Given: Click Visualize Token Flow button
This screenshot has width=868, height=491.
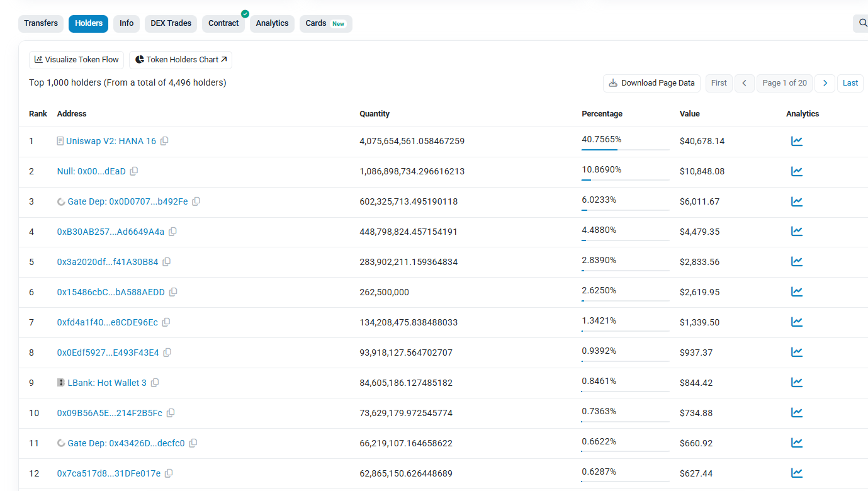Looking at the screenshot, I should 77,60.
